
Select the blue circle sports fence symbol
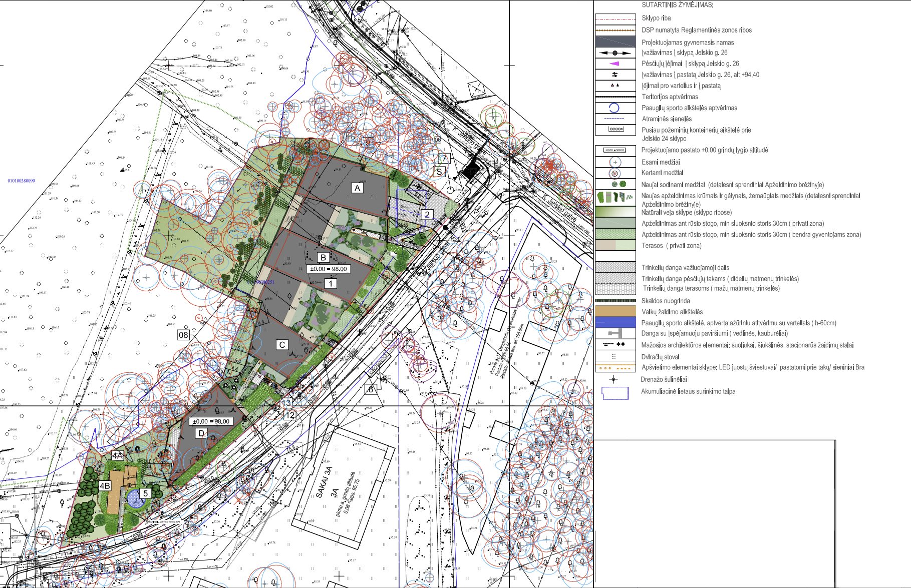pyautogui.click(x=615, y=108)
